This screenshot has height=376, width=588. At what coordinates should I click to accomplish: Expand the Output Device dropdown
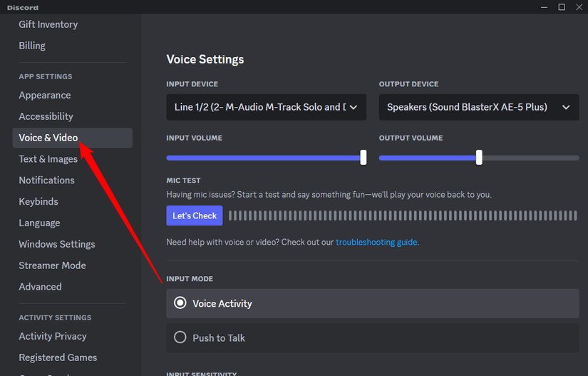coord(478,107)
